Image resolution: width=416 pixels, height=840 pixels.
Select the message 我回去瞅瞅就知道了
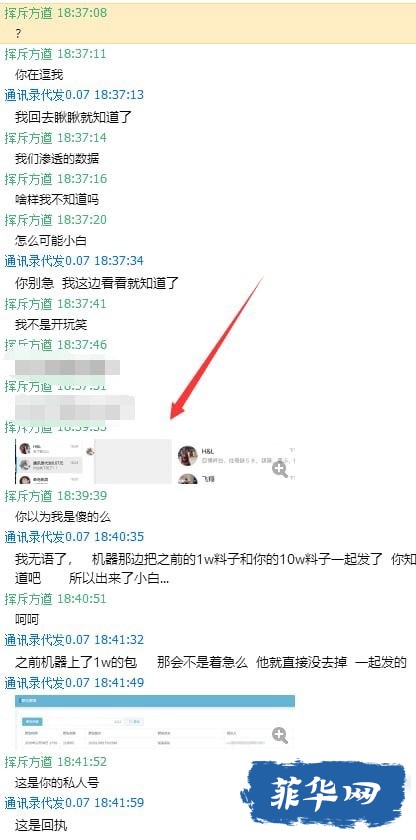coord(73,117)
